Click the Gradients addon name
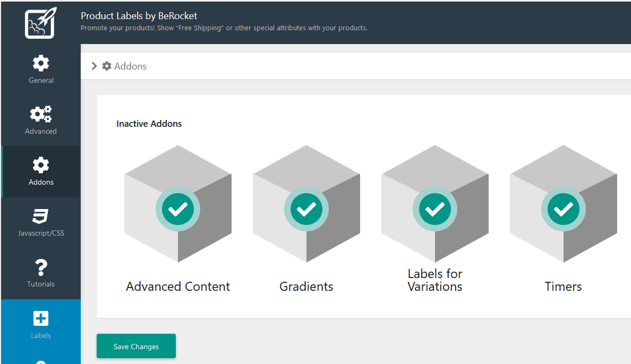 [306, 287]
